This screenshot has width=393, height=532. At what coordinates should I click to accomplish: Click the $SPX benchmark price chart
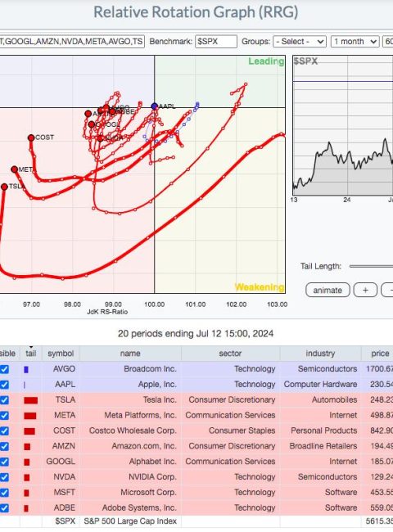point(343,125)
